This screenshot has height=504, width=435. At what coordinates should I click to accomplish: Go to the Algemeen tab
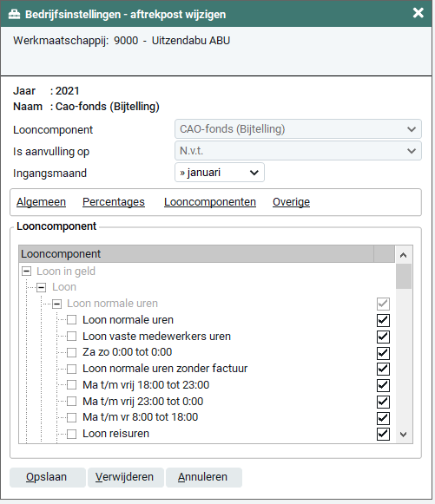point(41,202)
